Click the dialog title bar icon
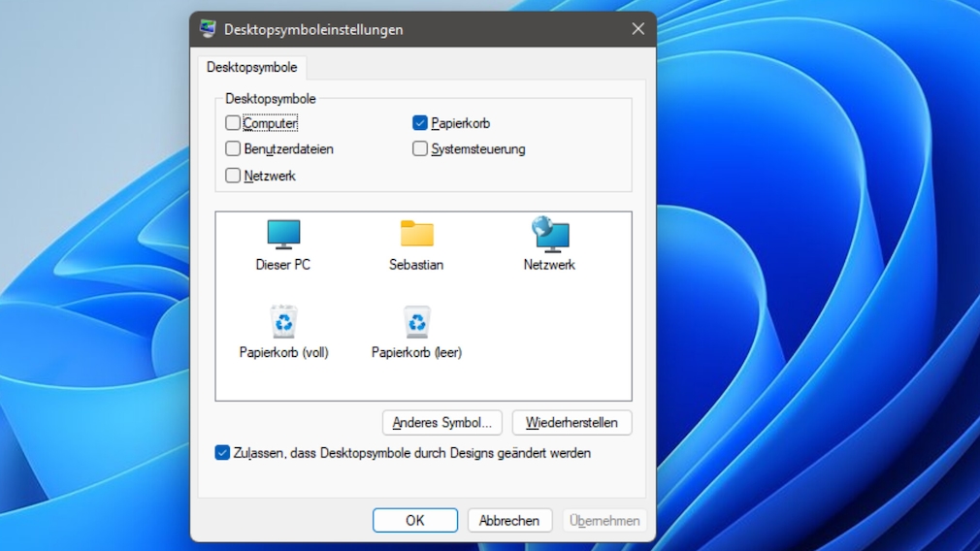This screenshot has width=980, height=551. pos(208,29)
